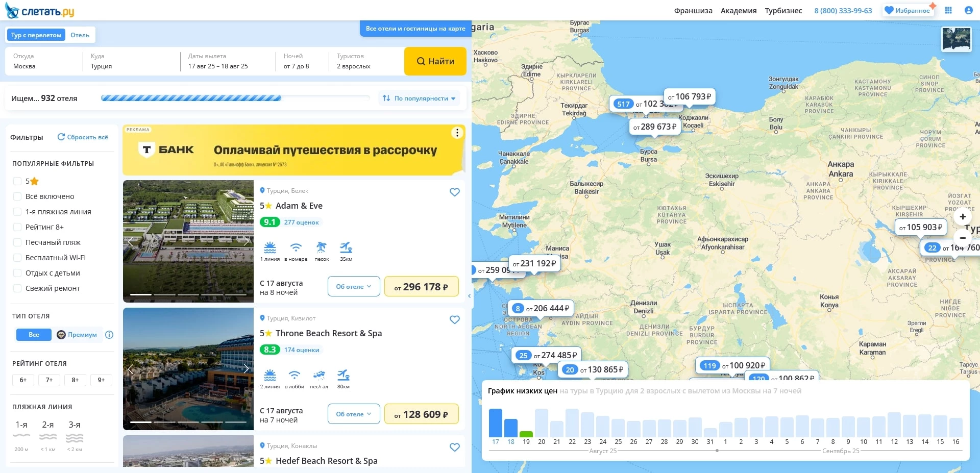This screenshot has height=473, width=980.
Task: Click the heart icon for Throne Beach Resort
Action: point(454,320)
